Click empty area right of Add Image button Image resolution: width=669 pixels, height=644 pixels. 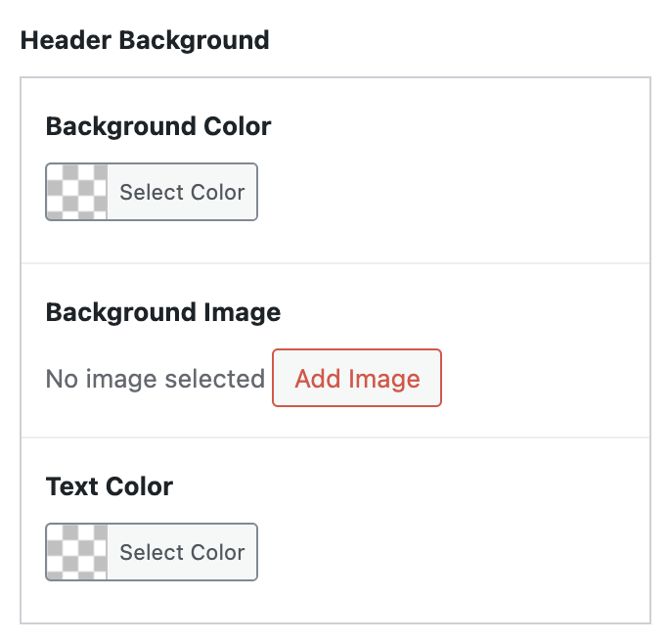545,378
